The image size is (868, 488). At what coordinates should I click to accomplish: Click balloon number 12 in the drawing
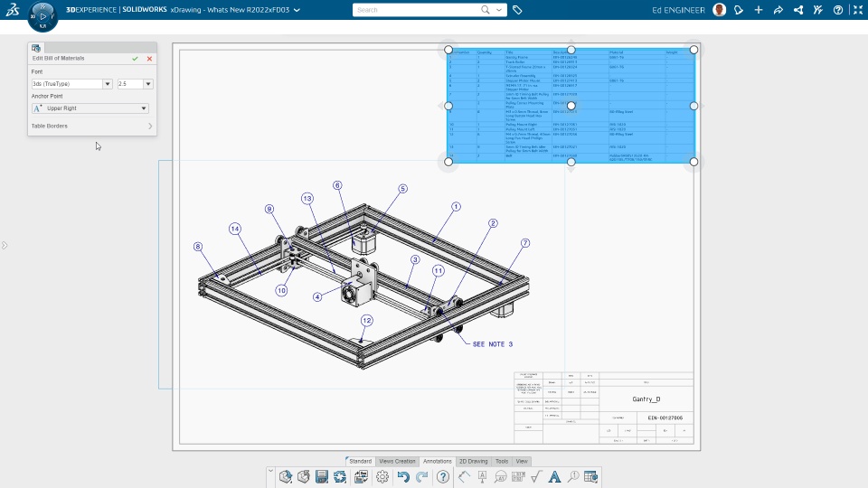tap(366, 320)
